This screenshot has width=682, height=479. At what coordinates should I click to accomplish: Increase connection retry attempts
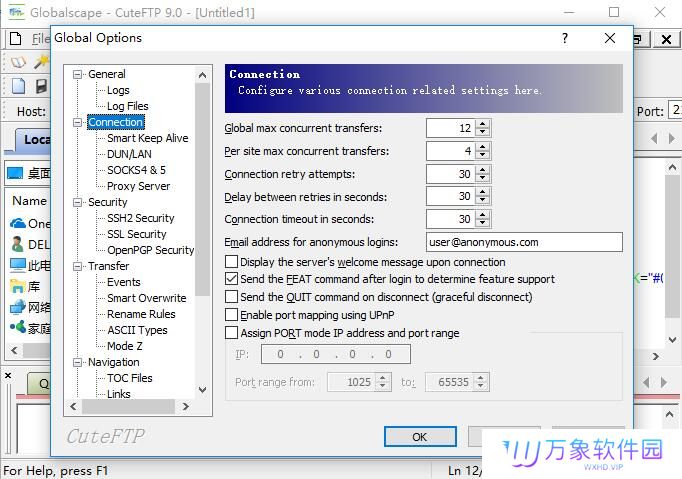pyautogui.click(x=482, y=171)
